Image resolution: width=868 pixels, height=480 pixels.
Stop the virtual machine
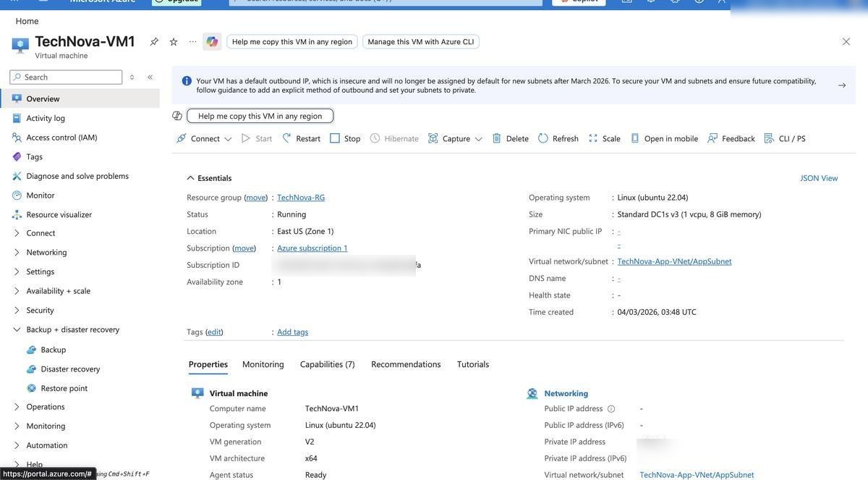pos(345,138)
